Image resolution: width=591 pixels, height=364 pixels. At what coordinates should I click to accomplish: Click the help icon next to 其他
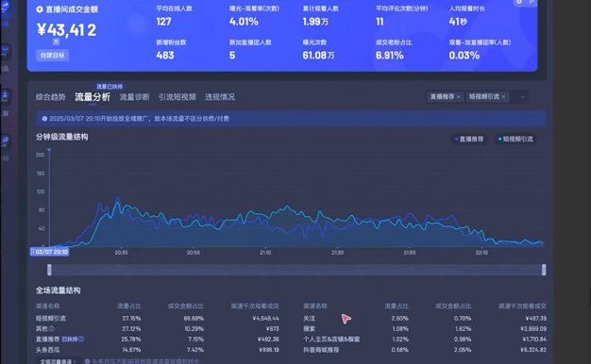[x=52, y=328]
